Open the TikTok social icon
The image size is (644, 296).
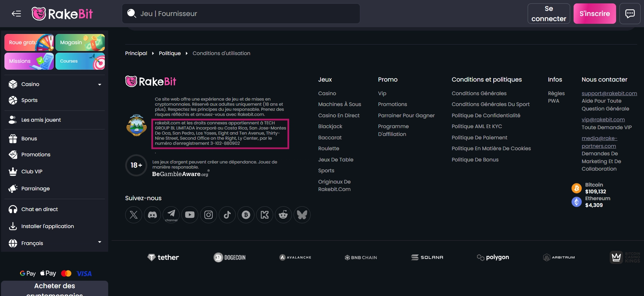(227, 215)
